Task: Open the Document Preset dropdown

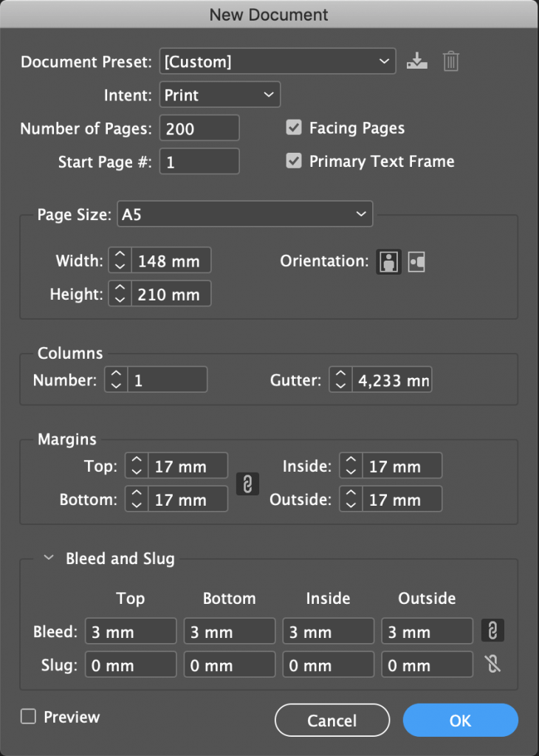Action: tap(278, 61)
